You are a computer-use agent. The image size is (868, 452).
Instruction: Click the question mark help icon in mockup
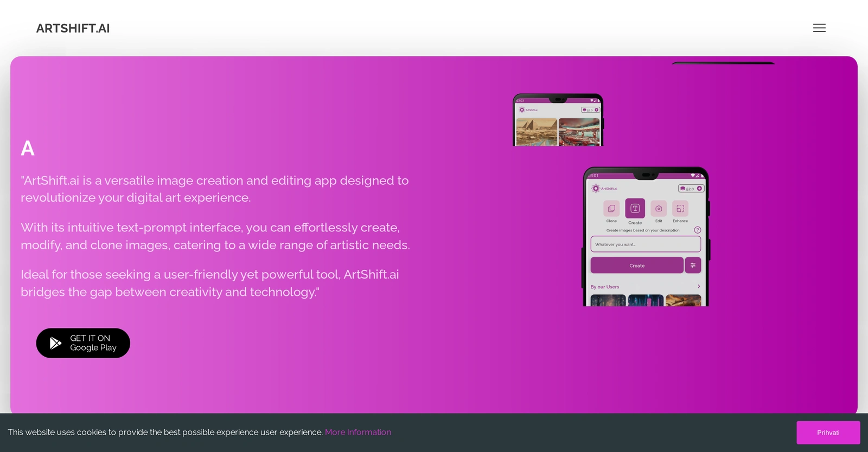(x=698, y=230)
